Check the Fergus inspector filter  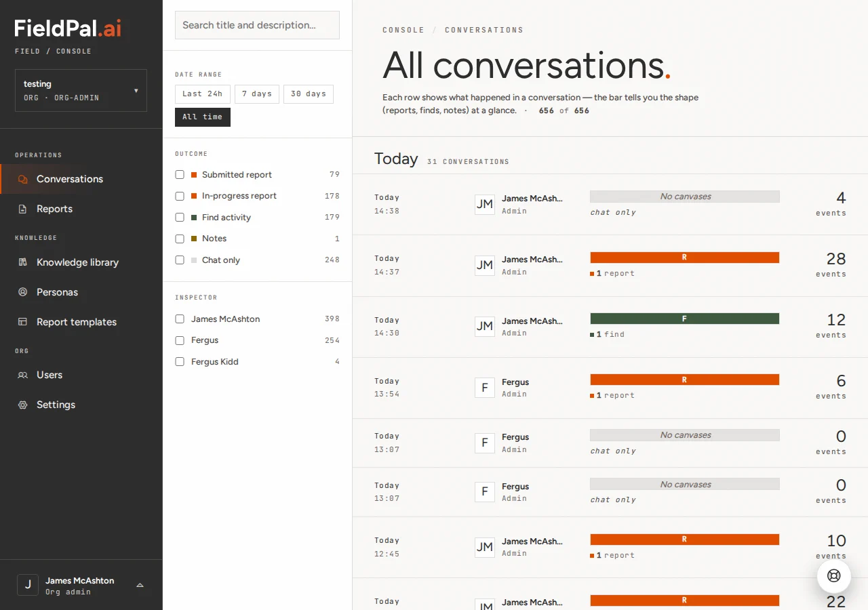coord(180,340)
